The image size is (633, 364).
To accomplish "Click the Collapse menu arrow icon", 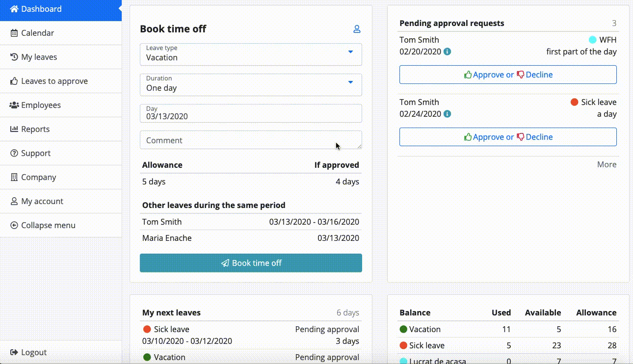I will pyautogui.click(x=14, y=225).
